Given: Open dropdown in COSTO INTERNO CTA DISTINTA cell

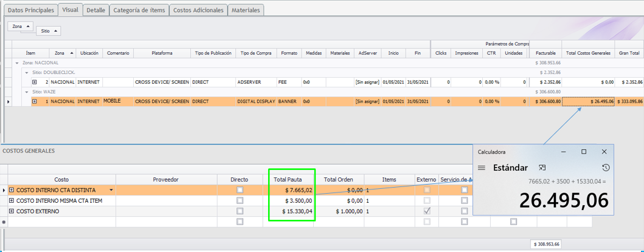Looking at the screenshot, I should coord(111,190).
